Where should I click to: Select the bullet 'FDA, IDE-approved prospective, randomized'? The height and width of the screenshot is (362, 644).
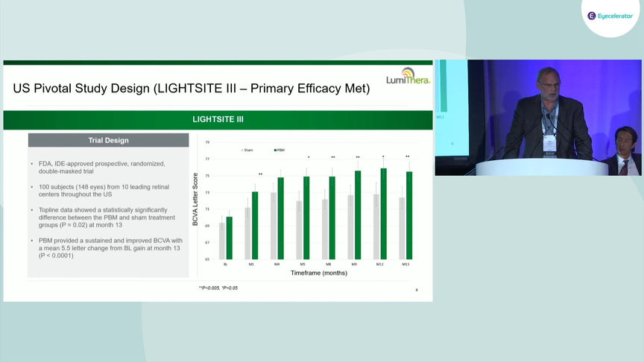click(102, 168)
